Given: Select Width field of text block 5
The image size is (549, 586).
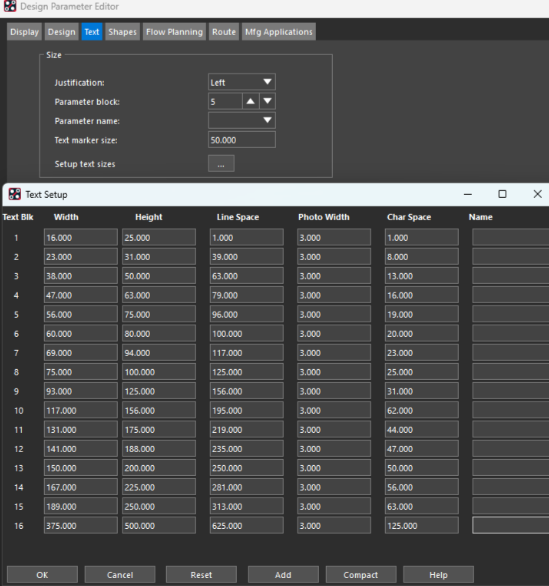Looking at the screenshot, I should coord(80,314).
